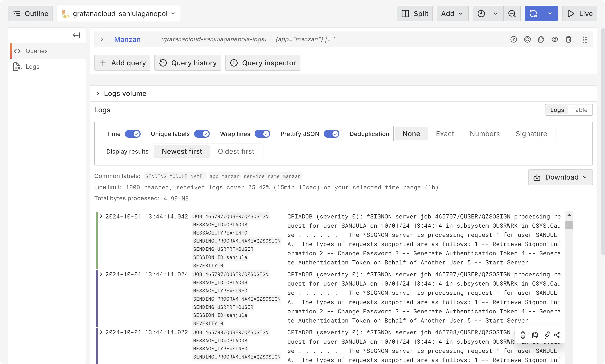Click the Split columns icon

pos(405,13)
